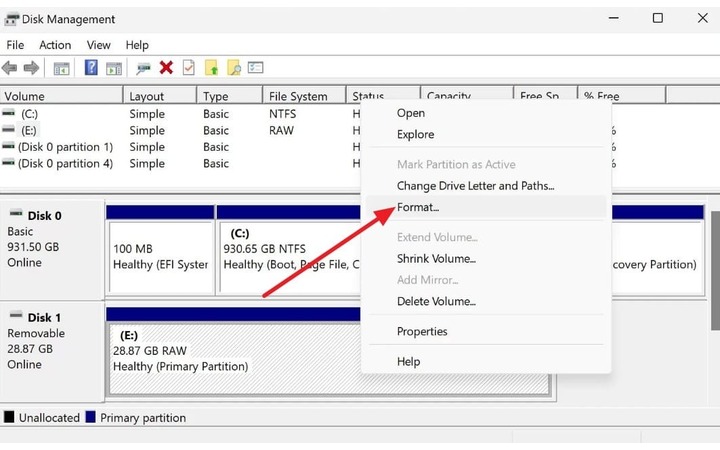Open the View menu
The image size is (720, 450).
coord(99,45)
